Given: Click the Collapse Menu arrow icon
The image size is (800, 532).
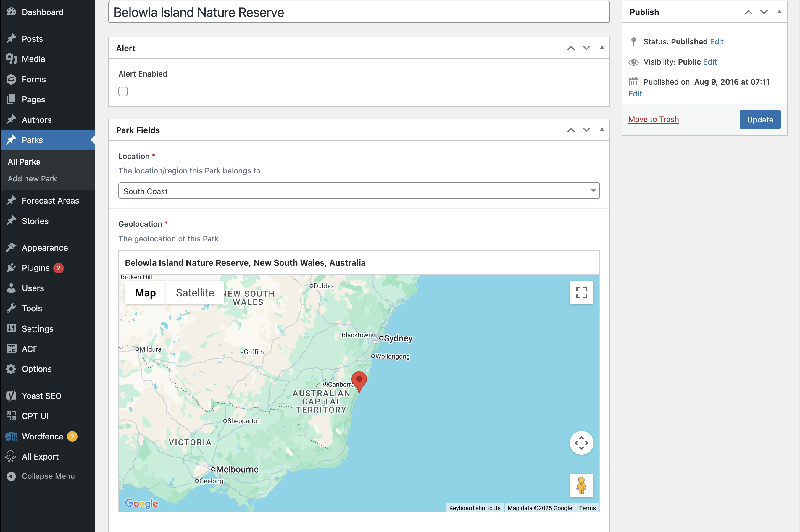Looking at the screenshot, I should click(x=11, y=476).
